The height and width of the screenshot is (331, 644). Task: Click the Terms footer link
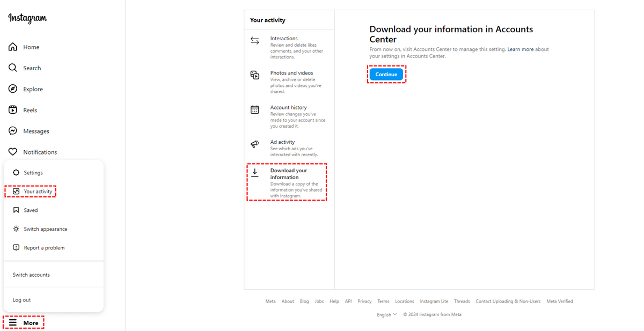click(x=383, y=301)
